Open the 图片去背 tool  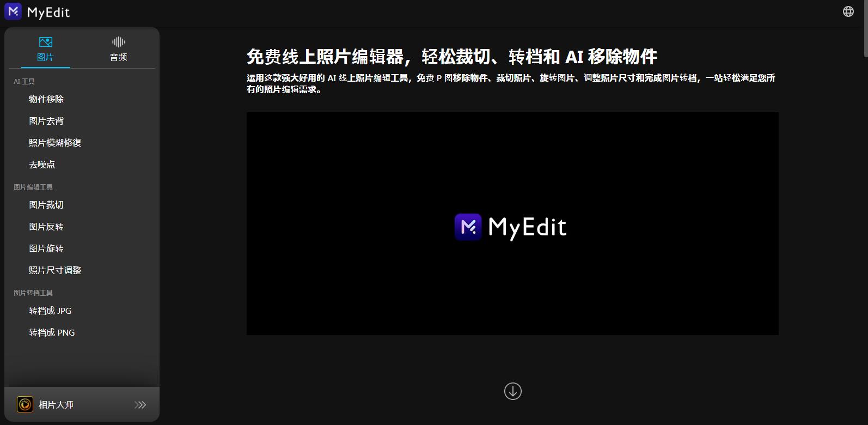46,121
